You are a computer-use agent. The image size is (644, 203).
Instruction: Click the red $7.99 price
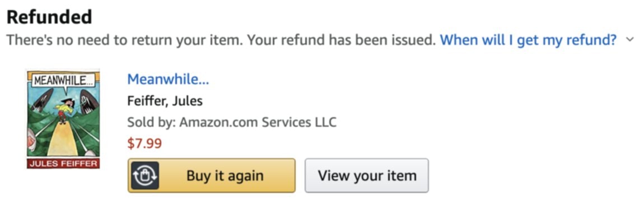[144, 144]
